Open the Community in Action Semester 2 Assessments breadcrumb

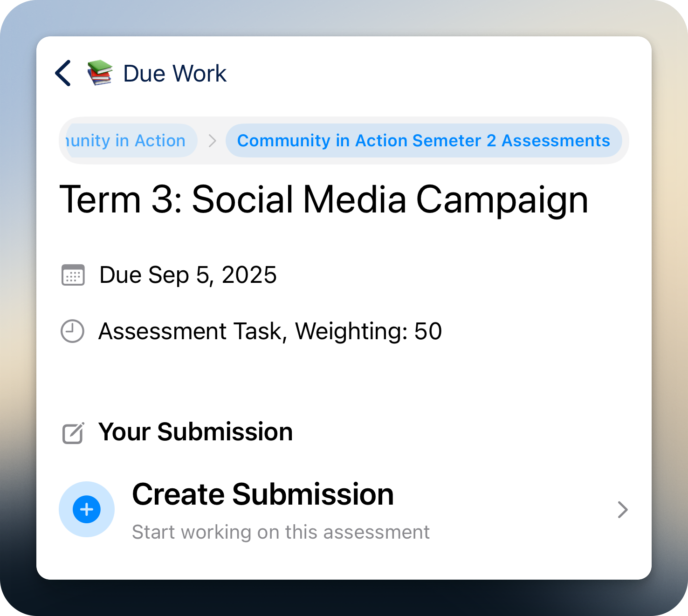click(x=423, y=140)
